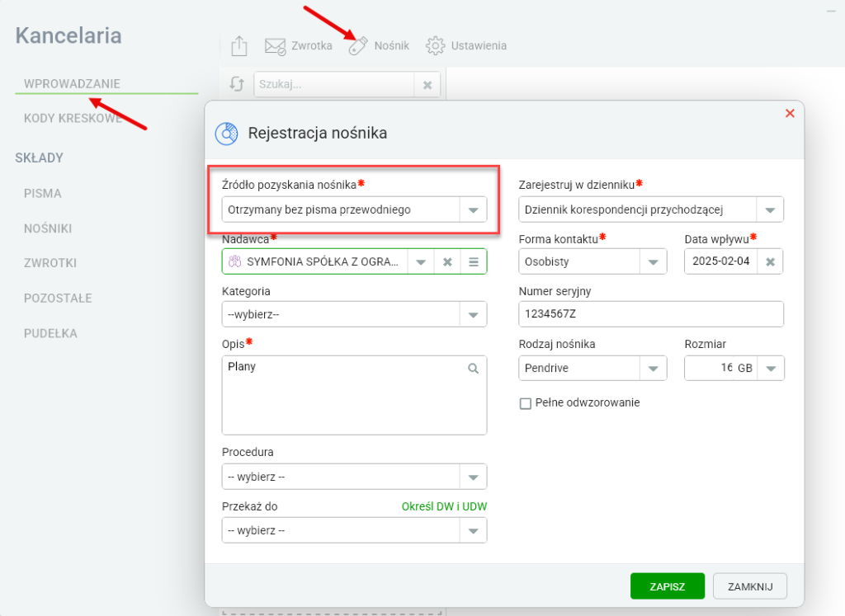Screen dimensions: 845x616
Task: Click the ZAMKNIJ button
Action: [750, 586]
